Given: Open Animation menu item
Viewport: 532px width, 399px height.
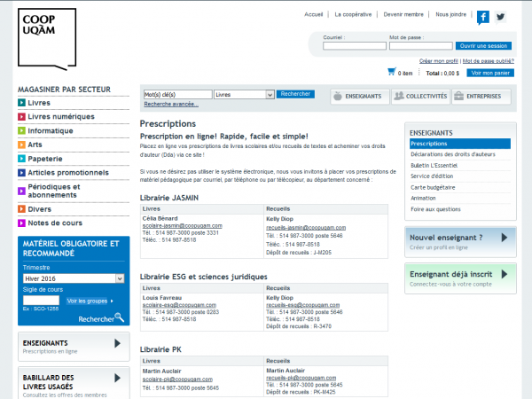Looking at the screenshot, I should 423,198.
